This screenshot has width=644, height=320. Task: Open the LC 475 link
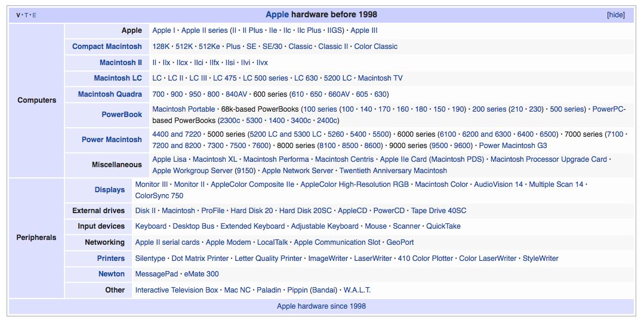pyautogui.click(x=225, y=78)
